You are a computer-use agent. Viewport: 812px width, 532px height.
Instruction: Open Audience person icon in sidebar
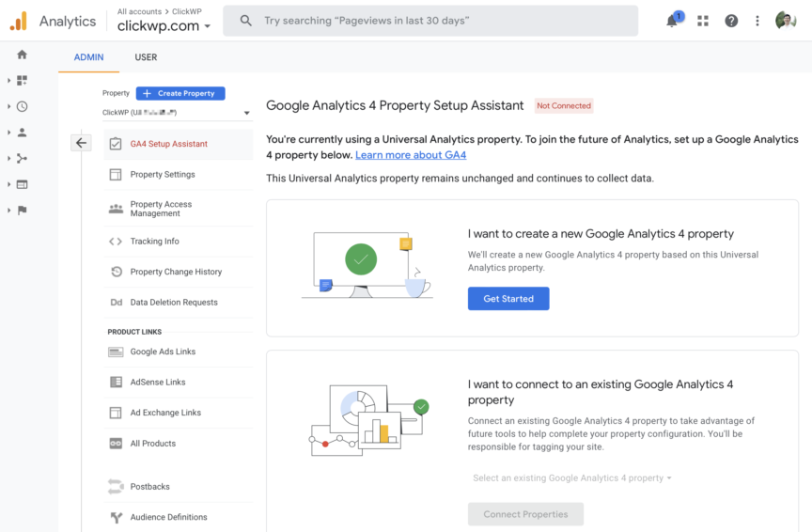click(x=22, y=133)
